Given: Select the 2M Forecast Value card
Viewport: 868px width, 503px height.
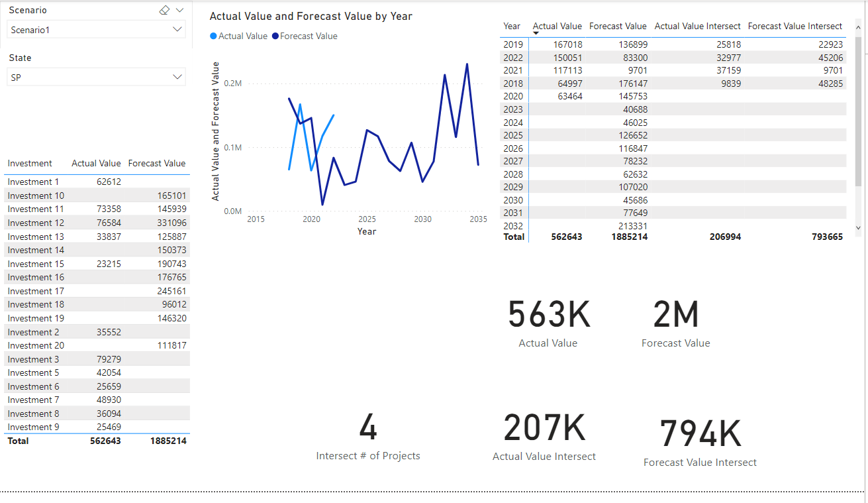Looking at the screenshot, I should [x=676, y=323].
